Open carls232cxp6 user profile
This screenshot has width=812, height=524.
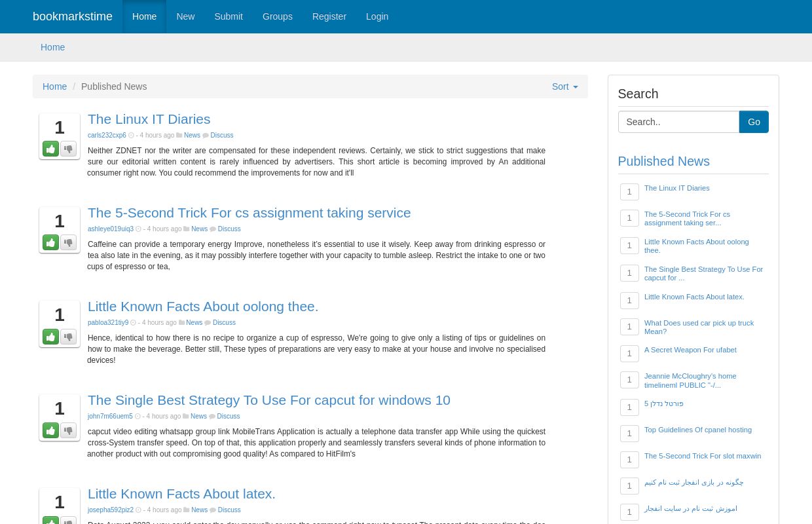[107, 135]
